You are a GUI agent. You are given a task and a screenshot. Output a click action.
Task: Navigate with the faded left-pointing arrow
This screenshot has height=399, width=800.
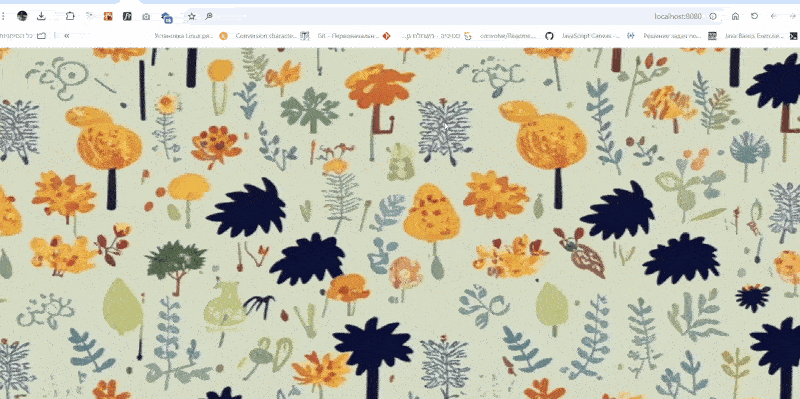[x=773, y=16]
